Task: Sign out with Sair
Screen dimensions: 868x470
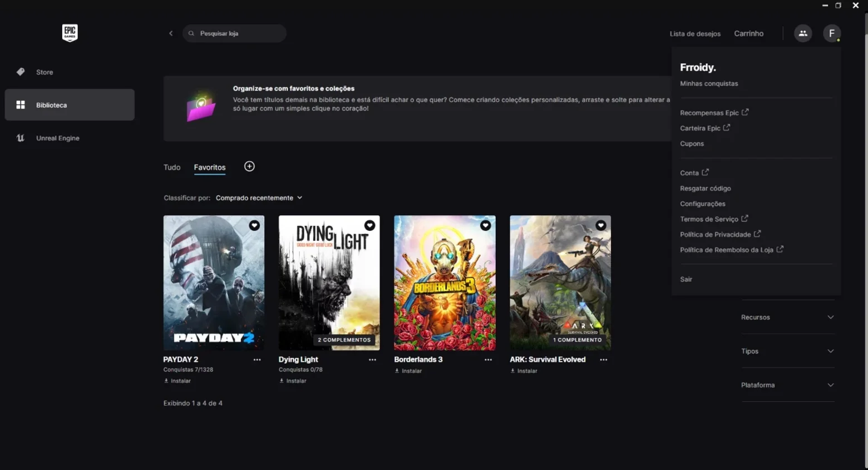Action: point(686,279)
